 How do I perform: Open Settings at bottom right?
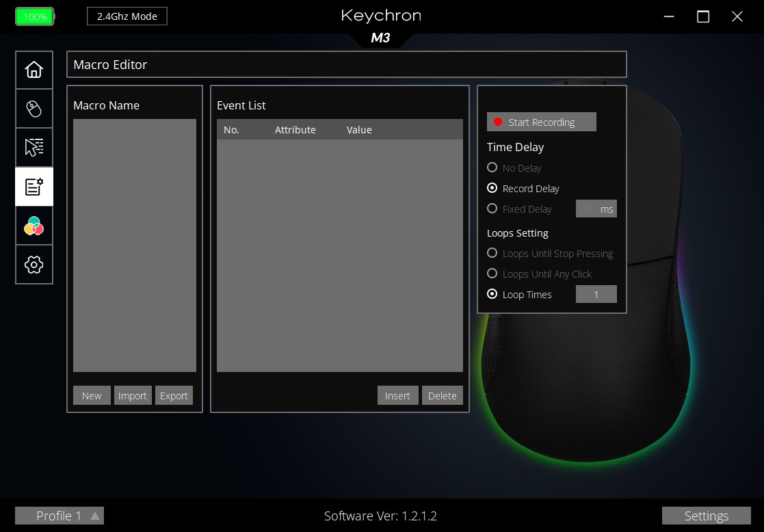[706, 516]
